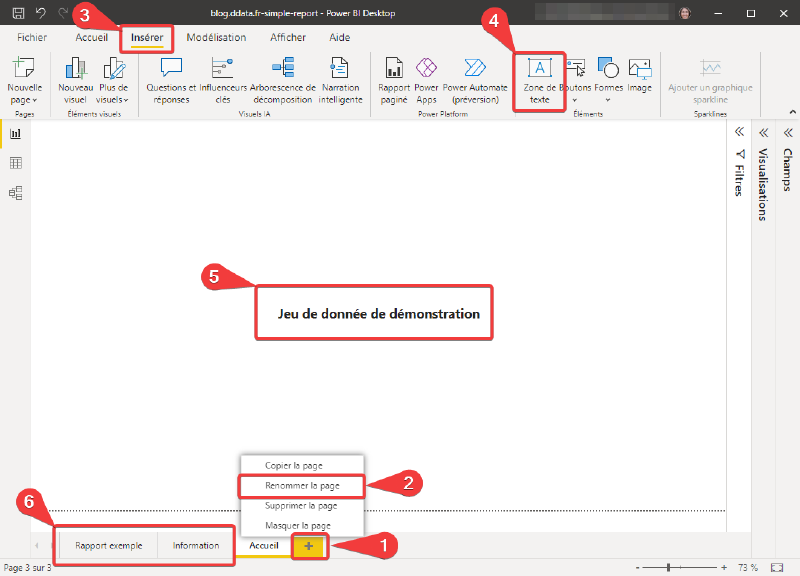Click the Champs pane label
Image resolution: width=800 pixels, height=576 pixels.
point(788,170)
